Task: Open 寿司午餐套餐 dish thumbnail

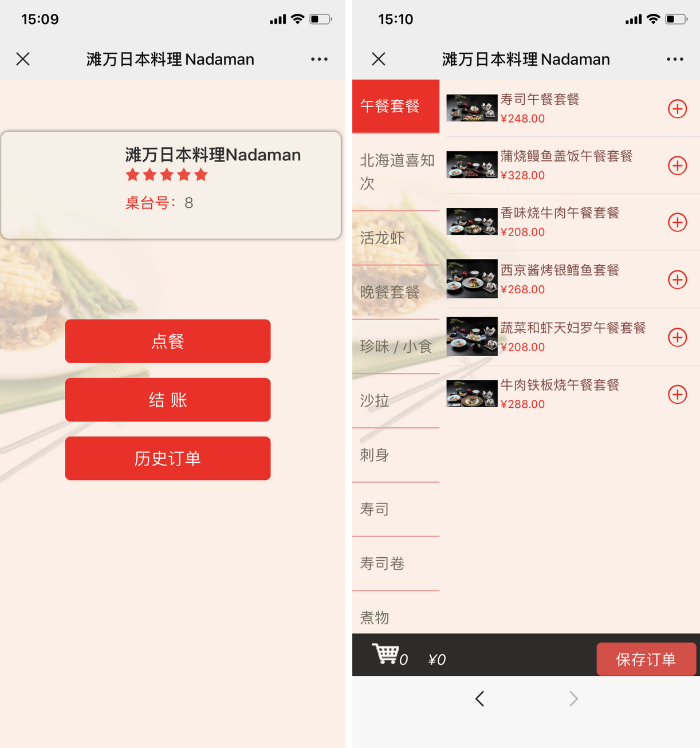Action: (472, 108)
